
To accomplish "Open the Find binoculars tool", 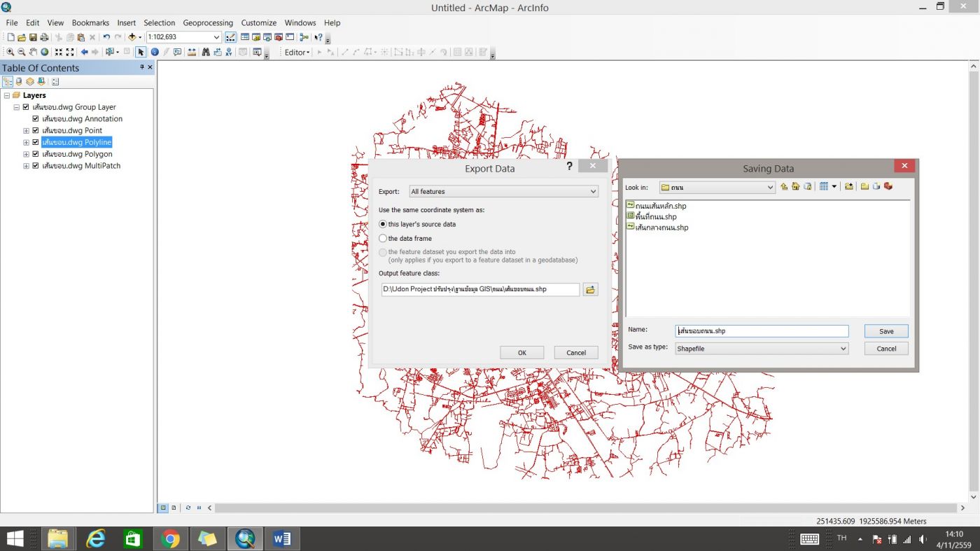I will 206,52.
